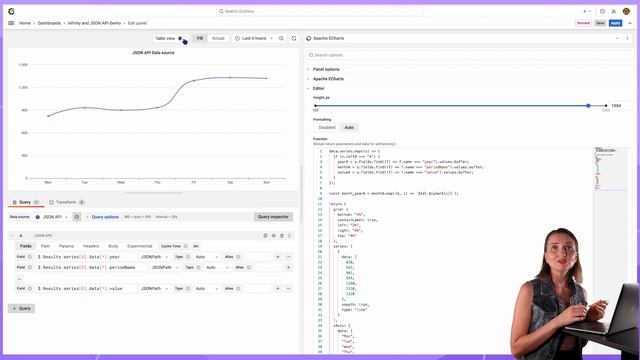This screenshot has width=640, height=360.
Task: Open the Query inspector
Action: pos(273,217)
